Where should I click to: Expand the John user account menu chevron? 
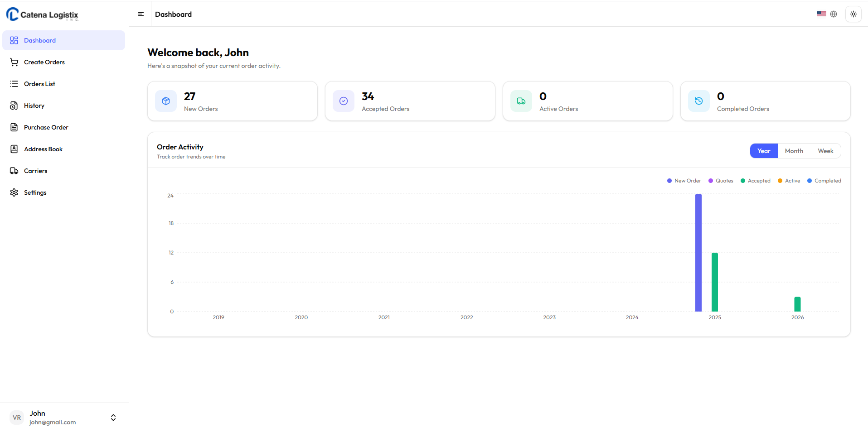pos(113,418)
